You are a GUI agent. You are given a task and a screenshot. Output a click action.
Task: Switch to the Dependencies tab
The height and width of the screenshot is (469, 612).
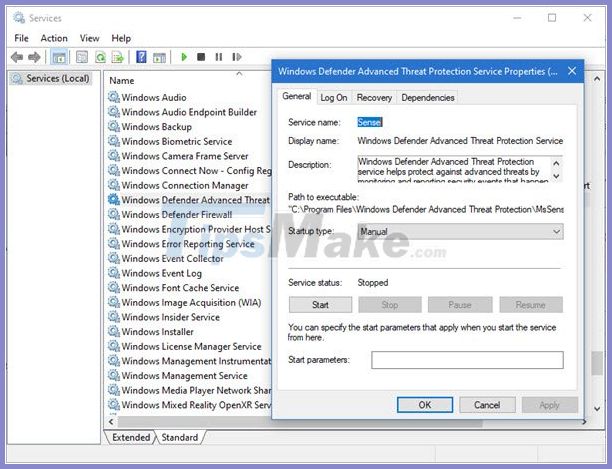point(428,98)
